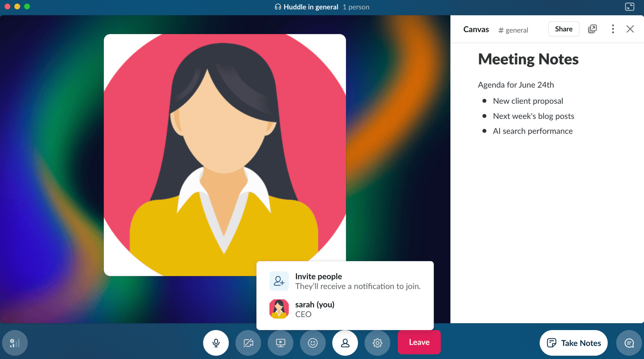
Task: Open huddle settings gear
Action: click(377, 342)
